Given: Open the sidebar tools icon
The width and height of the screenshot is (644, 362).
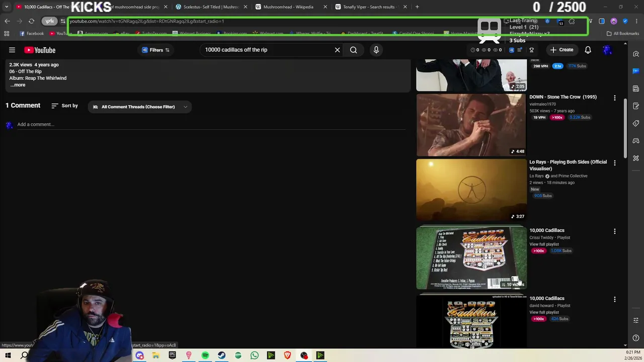Looking at the screenshot, I should click(636, 158).
